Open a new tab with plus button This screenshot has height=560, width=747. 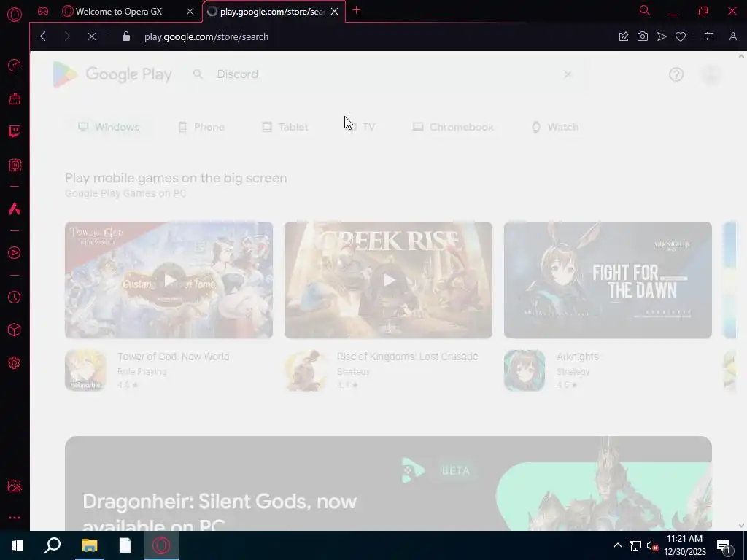[356, 10]
